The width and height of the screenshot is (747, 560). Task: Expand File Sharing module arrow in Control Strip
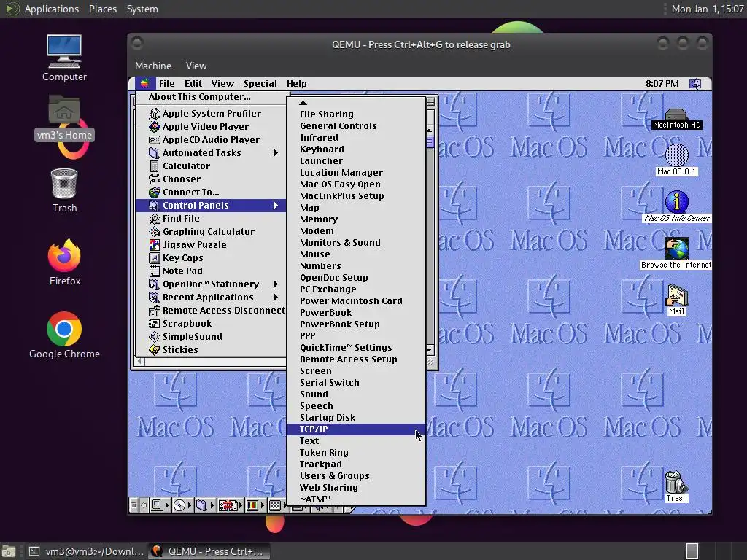tap(212, 505)
